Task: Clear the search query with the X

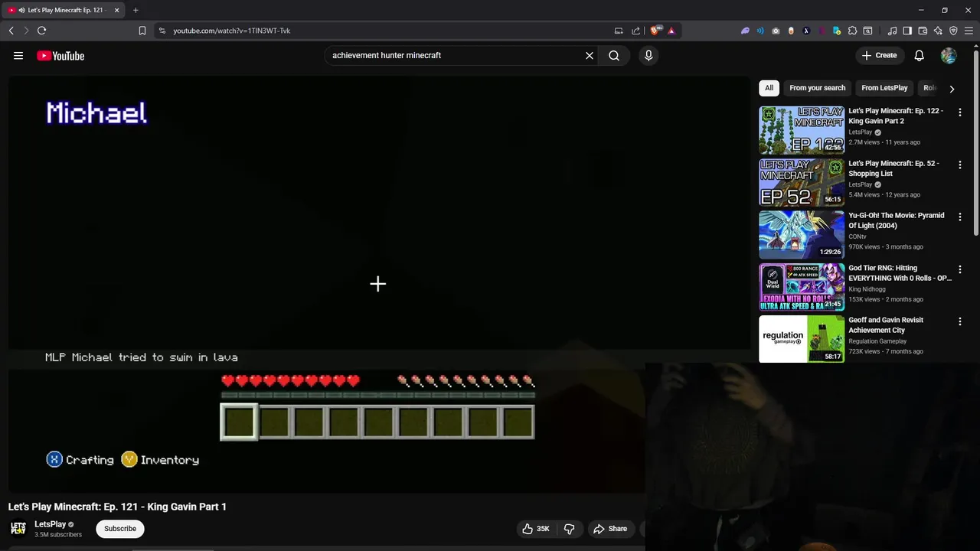Action: pos(590,55)
